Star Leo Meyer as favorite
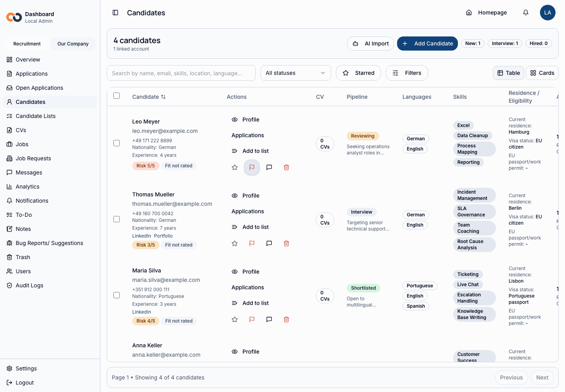Screen dimensions: 565x392 coord(235,167)
